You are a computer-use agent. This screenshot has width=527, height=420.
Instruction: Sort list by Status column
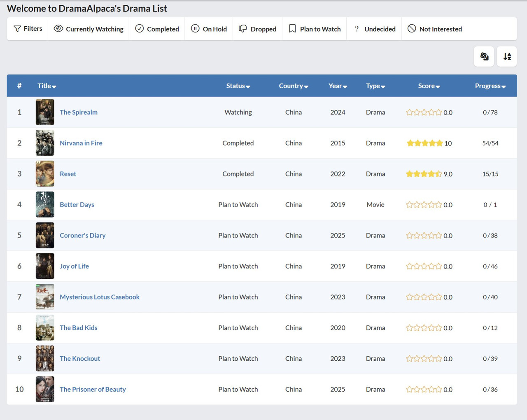(238, 86)
